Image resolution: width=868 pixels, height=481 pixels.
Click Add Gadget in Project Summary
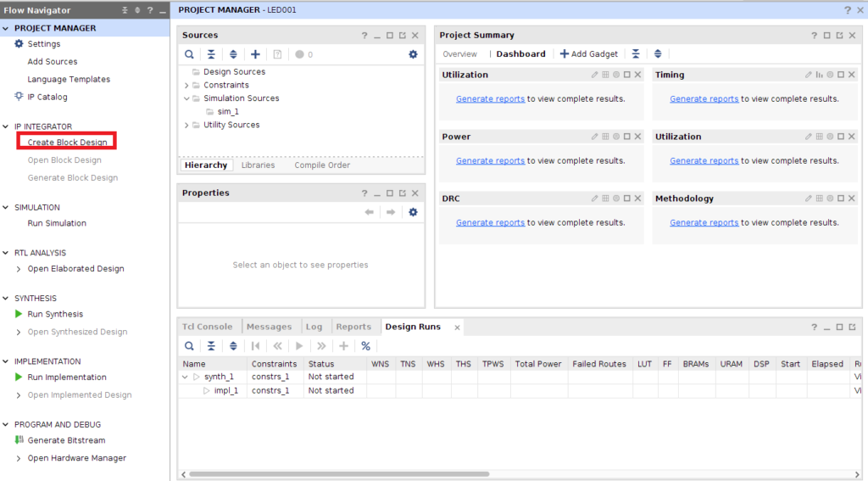[589, 54]
